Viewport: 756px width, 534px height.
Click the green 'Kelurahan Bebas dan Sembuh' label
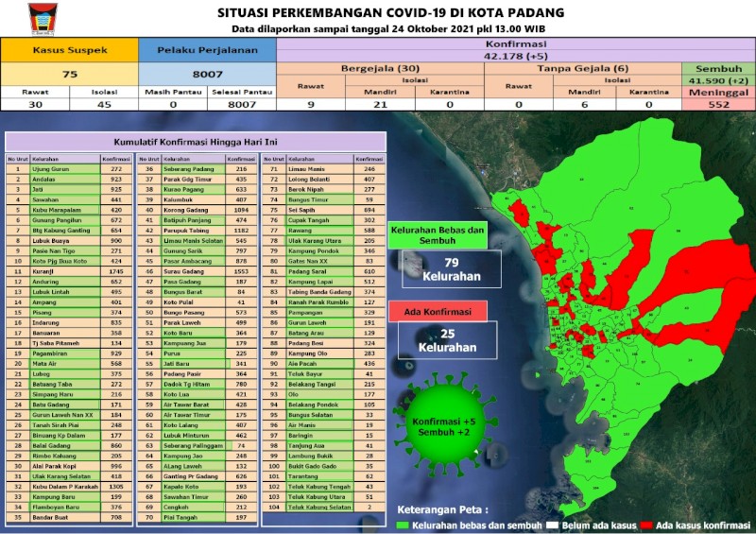coord(438,235)
